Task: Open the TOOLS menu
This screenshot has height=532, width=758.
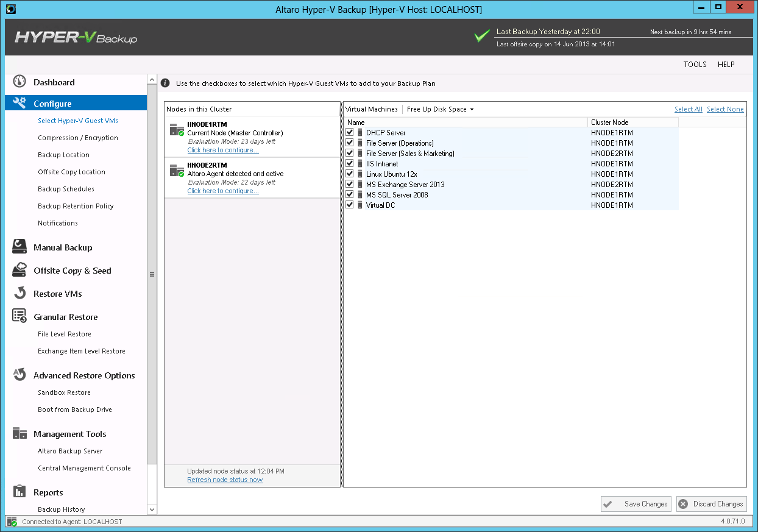Action: point(695,64)
